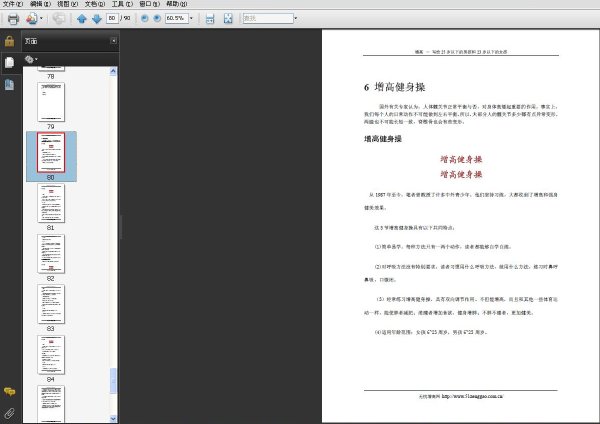Click the create PDF online icon
The image size is (600, 424).
coord(32,18)
